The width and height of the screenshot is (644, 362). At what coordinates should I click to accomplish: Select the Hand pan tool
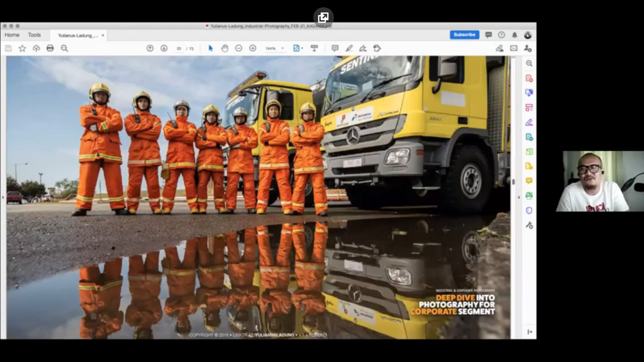coord(224,48)
